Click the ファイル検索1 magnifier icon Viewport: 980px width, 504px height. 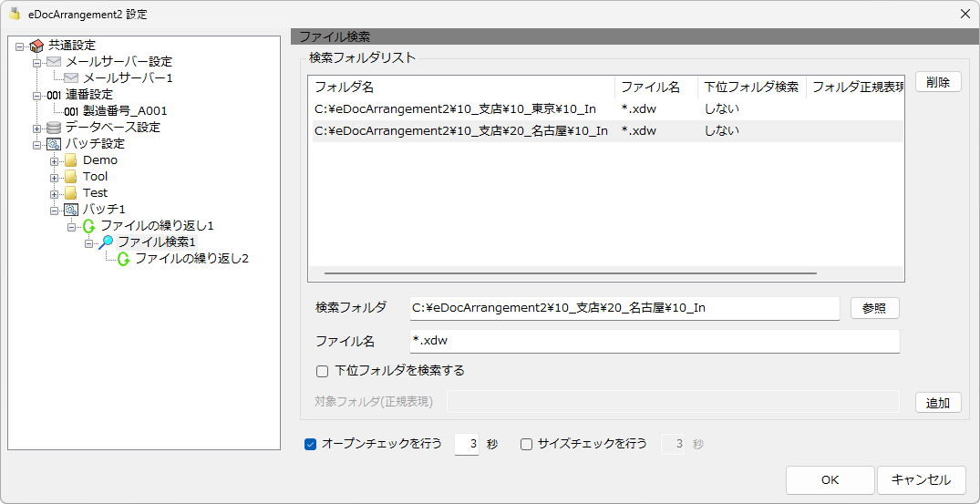click(107, 242)
